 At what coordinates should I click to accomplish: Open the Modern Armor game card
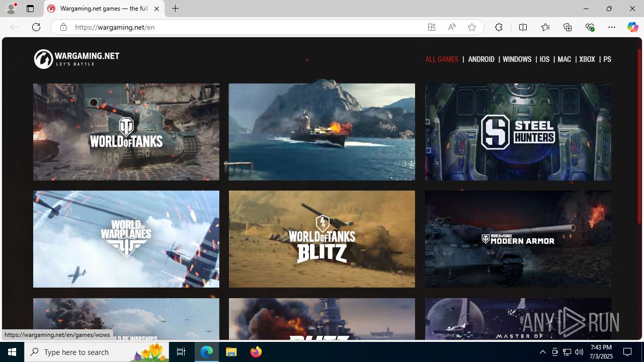(518, 239)
